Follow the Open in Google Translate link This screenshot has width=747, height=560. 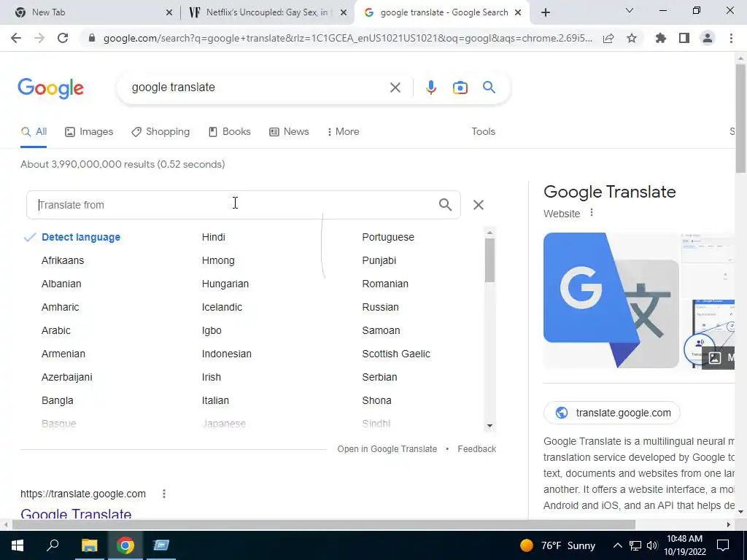coord(387,449)
